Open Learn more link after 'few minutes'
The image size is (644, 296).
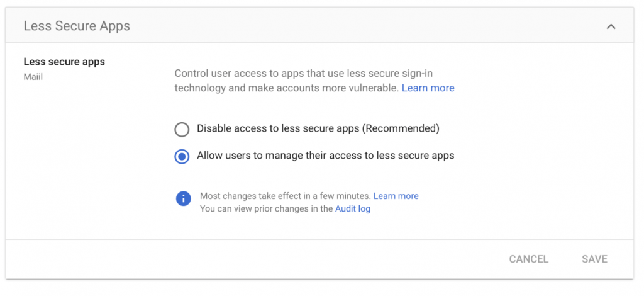(x=396, y=196)
